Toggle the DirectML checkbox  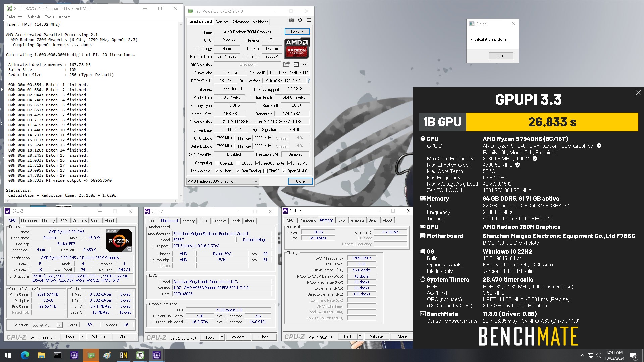(289, 163)
